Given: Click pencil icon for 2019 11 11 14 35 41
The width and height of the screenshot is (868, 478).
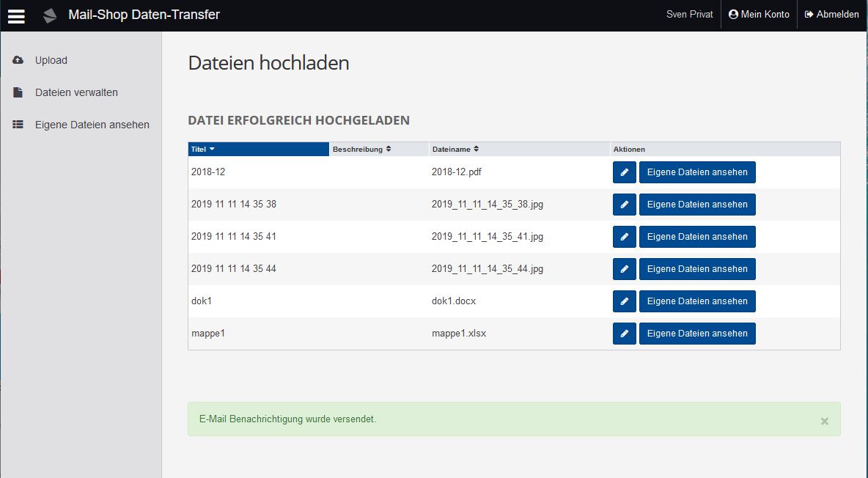Looking at the screenshot, I should click(624, 237).
